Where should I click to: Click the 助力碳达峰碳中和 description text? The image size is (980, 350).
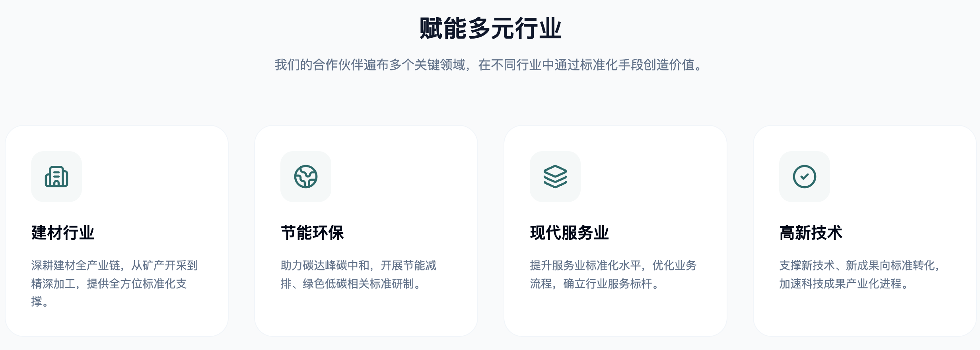[x=358, y=274]
